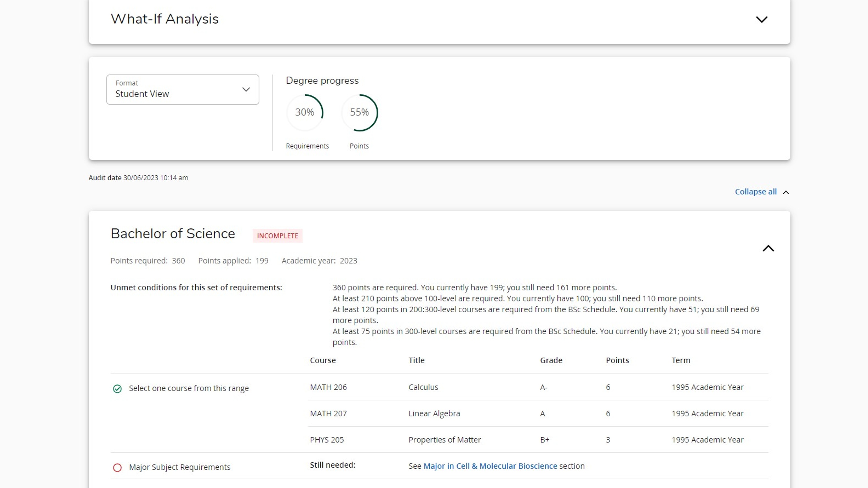Click the Points column header
The image size is (868, 488).
tap(617, 360)
